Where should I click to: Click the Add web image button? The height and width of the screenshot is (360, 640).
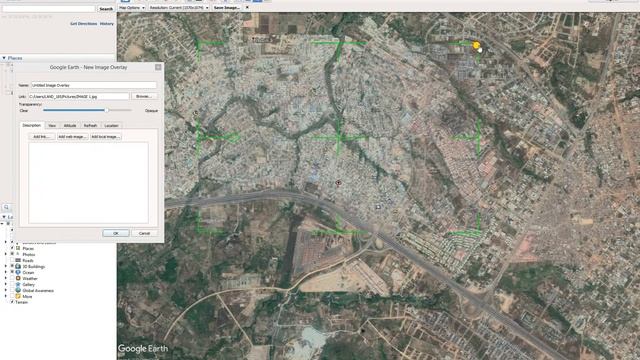[72, 137]
